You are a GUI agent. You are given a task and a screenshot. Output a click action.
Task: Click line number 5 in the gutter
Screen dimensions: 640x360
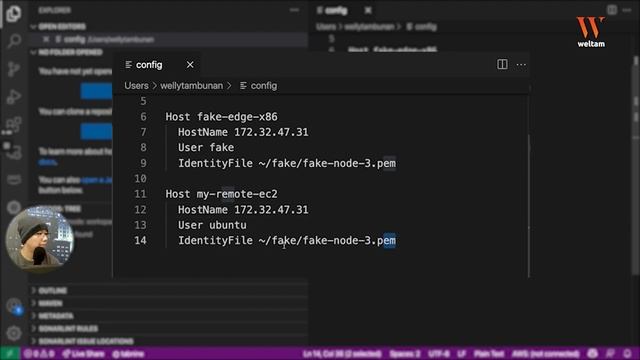(x=143, y=101)
